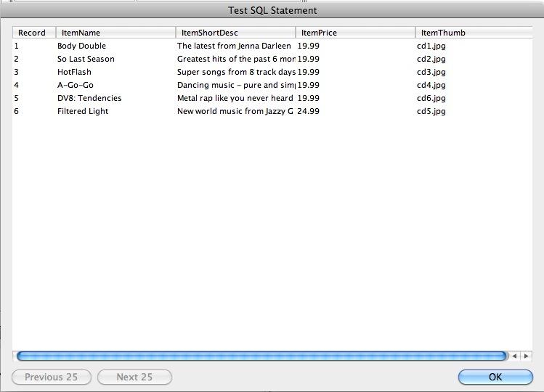Click the cd5.jpg thumbnail cell

(431, 112)
